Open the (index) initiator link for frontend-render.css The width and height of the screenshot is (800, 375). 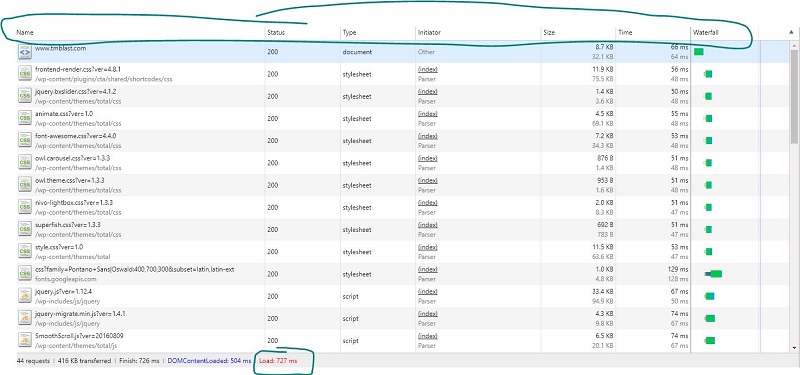428,69
